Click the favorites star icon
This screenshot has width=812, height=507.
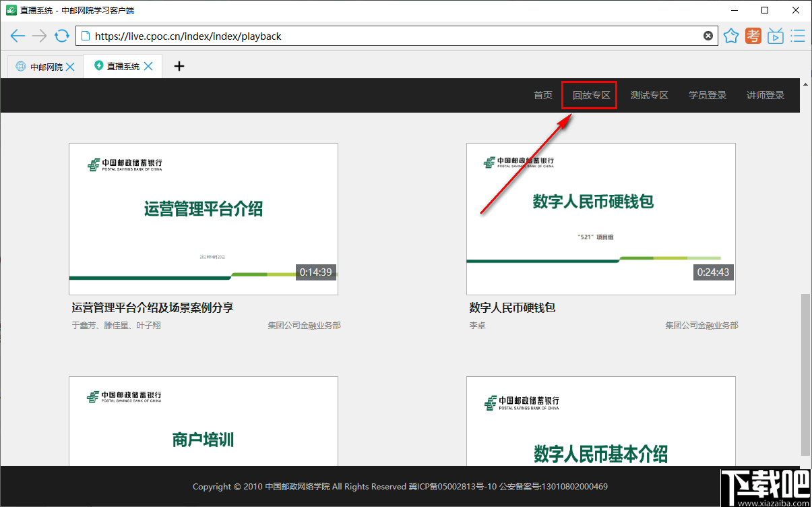[x=731, y=36]
